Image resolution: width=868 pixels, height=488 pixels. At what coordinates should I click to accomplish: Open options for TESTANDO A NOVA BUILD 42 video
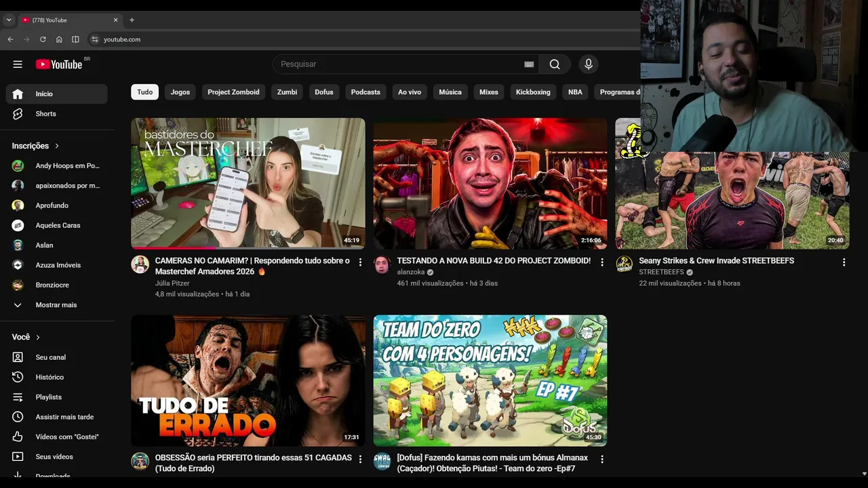click(x=602, y=262)
